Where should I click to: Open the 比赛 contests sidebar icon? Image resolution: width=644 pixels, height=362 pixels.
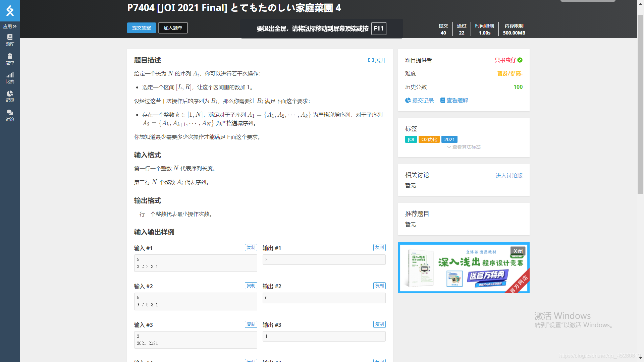click(10, 77)
